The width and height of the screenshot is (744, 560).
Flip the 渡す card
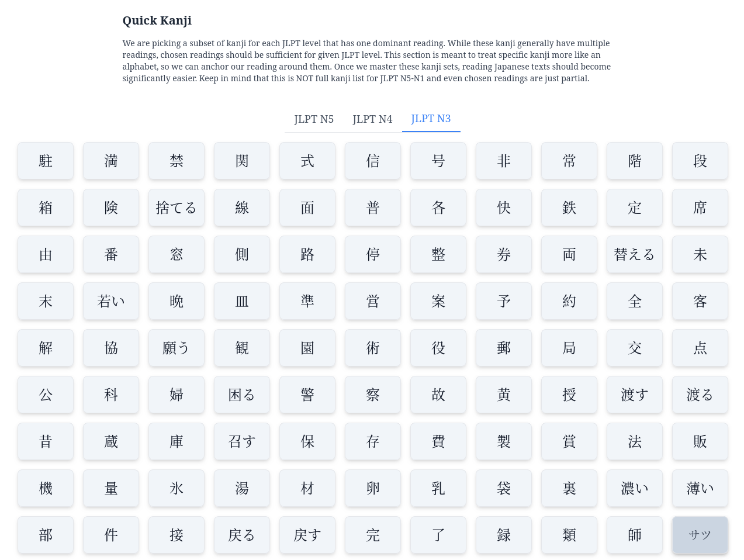click(634, 395)
